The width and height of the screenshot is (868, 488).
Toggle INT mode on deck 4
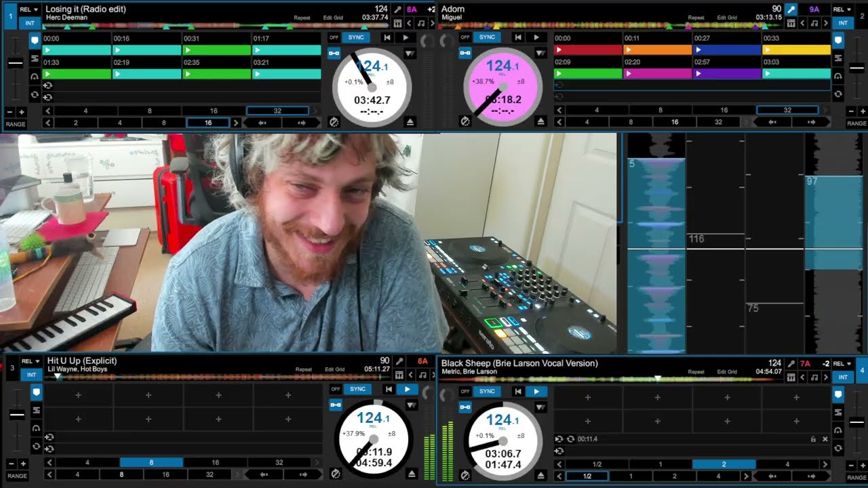pos(842,377)
